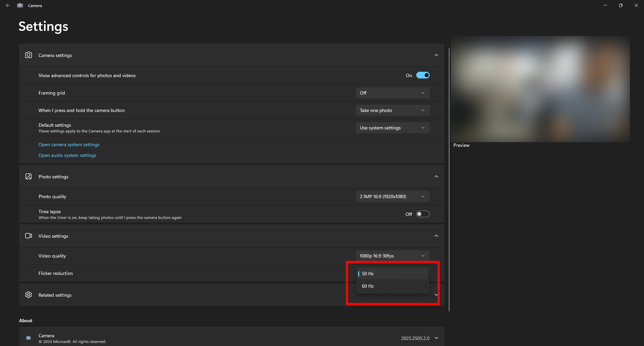Select 60 Hz flicker reduction option
This screenshot has width=644, height=346.
tap(392, 286)
